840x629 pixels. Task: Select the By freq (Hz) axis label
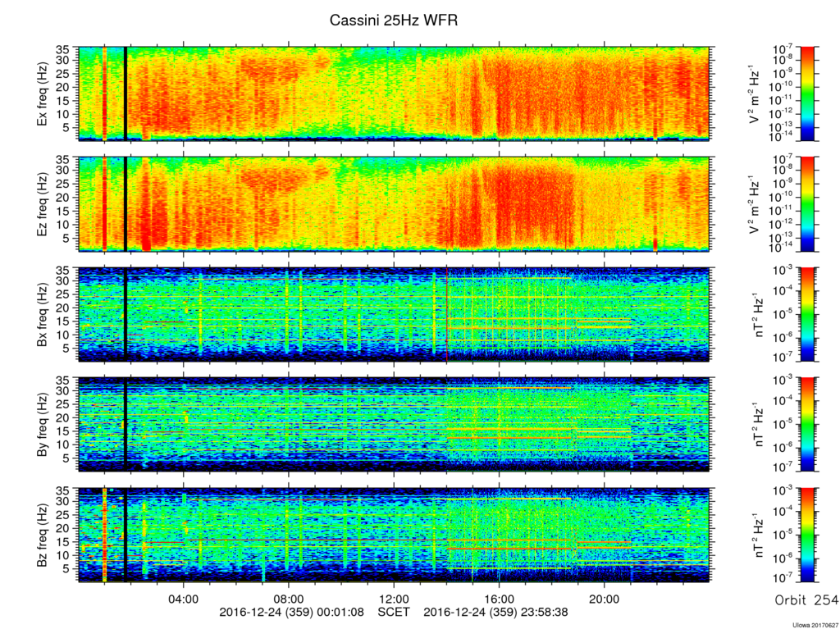coord(42,424)
